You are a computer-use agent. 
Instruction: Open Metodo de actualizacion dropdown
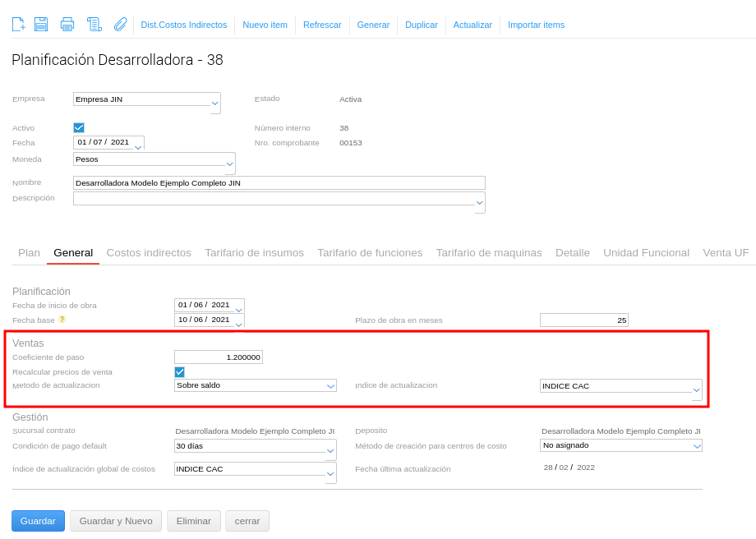(330, 385)
